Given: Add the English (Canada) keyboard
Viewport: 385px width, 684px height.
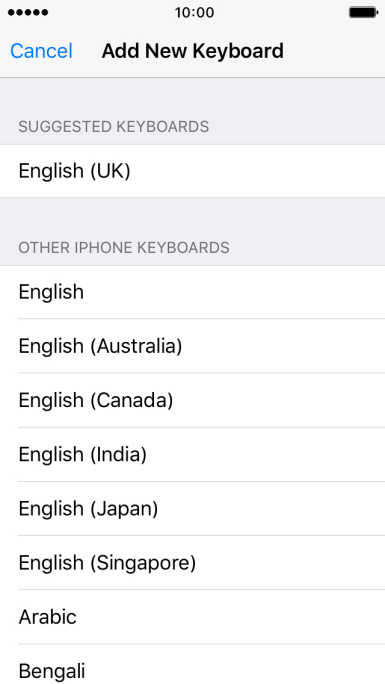Looking at the screenshot, I should pyautogui.click(x=192, y=400).
